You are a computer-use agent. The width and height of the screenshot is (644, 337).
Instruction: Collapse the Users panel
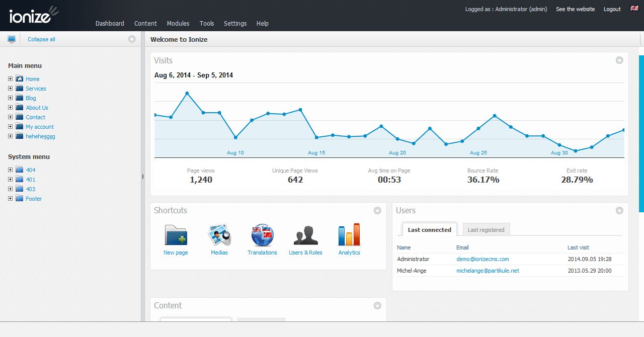pyautogui.click(x=619, y=211)
